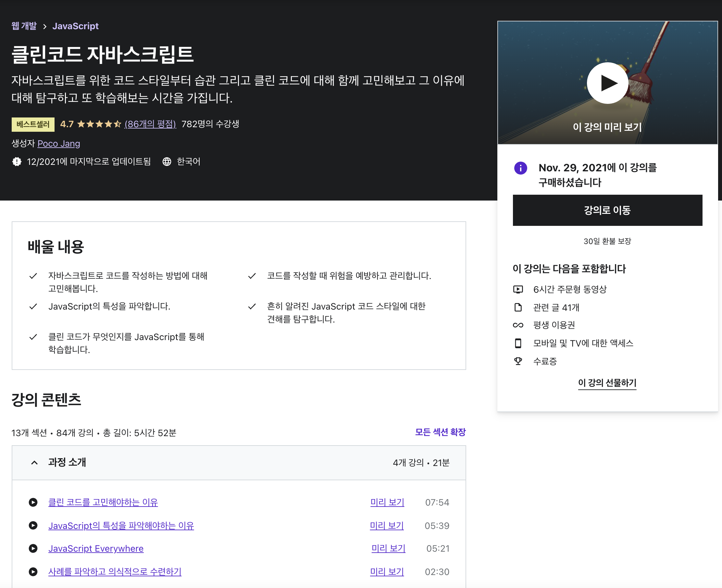This screenshot has height=588, width=722.
Task: Click the 강의로 이동 button
Action: point(607,210)
